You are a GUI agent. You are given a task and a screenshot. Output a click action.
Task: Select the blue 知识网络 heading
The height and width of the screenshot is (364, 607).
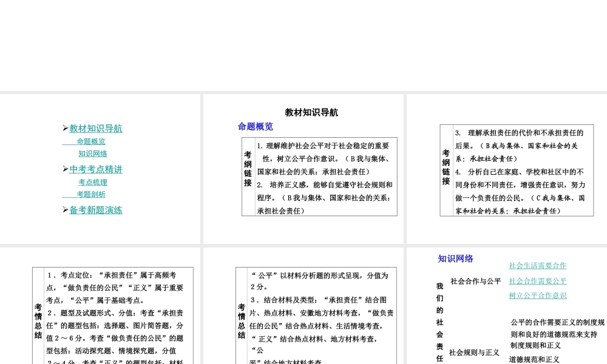[x=456, y=259]
